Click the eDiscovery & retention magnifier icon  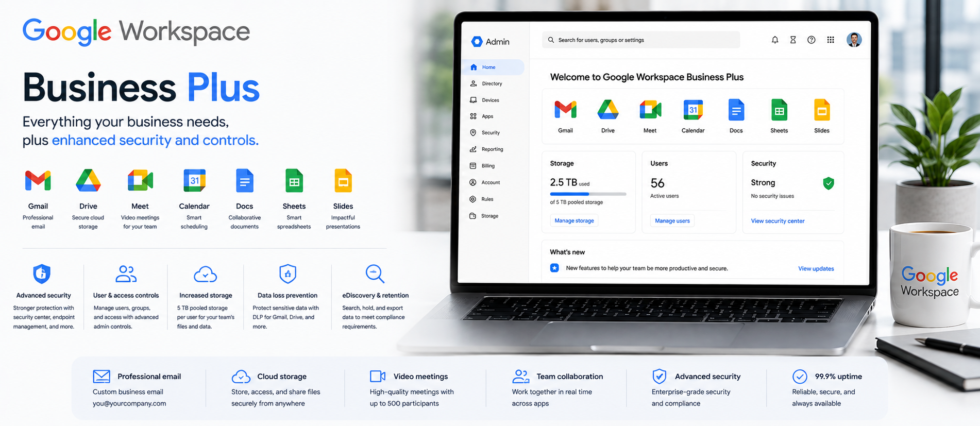click(375, 274)
